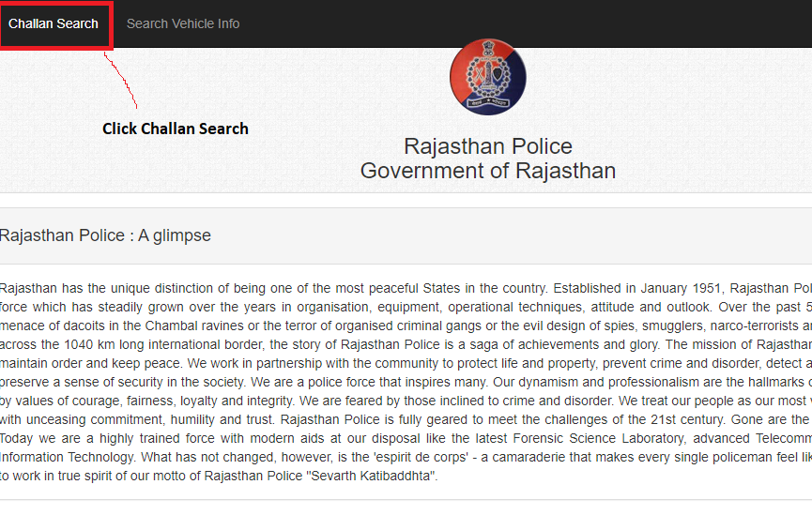This screenshot has width=812, height=515.
Task: Click the line starting 'by values of courage'
Action: point(406,401)
